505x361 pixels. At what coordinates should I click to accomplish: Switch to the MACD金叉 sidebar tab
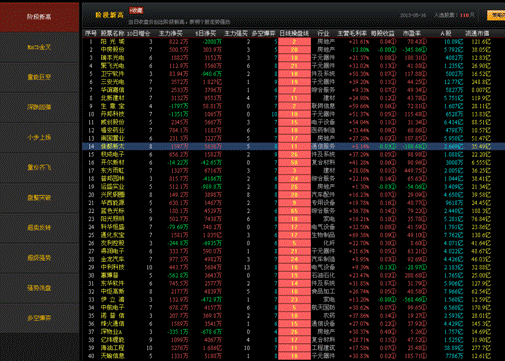(39, 47)
